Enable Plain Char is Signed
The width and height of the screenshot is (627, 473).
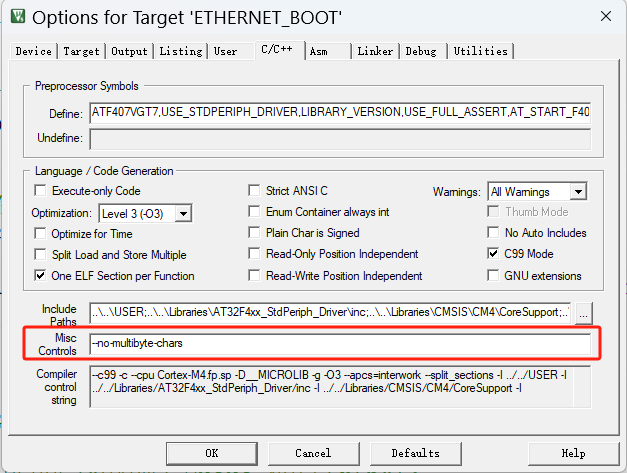[254, 233]
